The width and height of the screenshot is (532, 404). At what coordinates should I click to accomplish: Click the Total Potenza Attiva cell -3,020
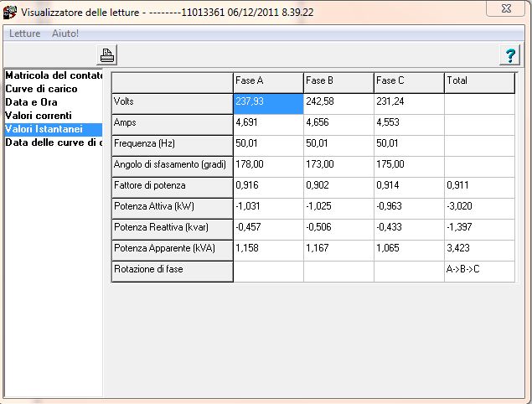tap(478, 207)
